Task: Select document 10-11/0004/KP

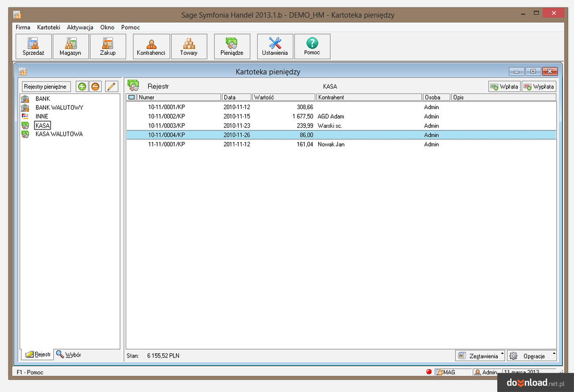Action: [x=341, y=135]
